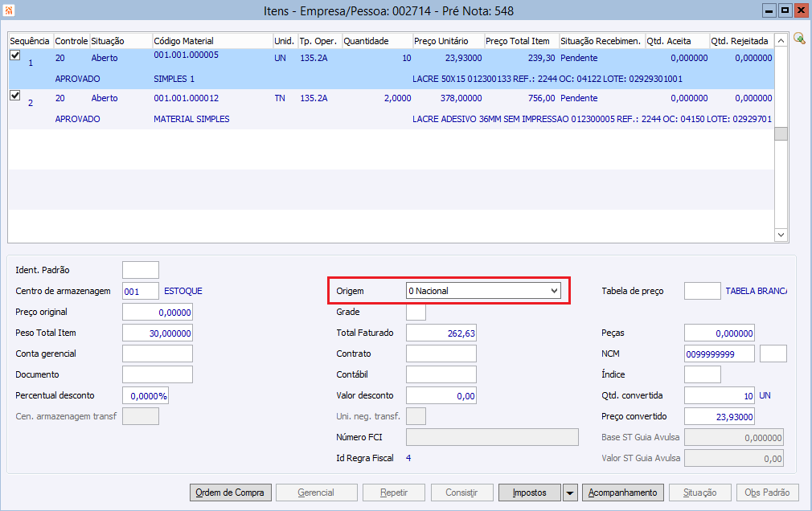Screen dimensions: 812x511
Task: Click the magnifier search-add icon beside the grid
Action: click(799, 39)
